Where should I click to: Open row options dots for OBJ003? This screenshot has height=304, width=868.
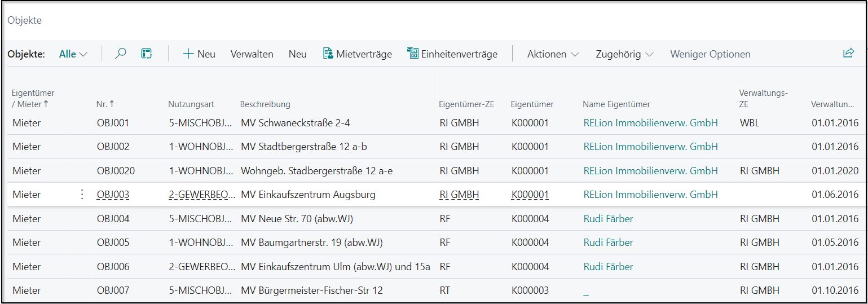click(82, 195)
